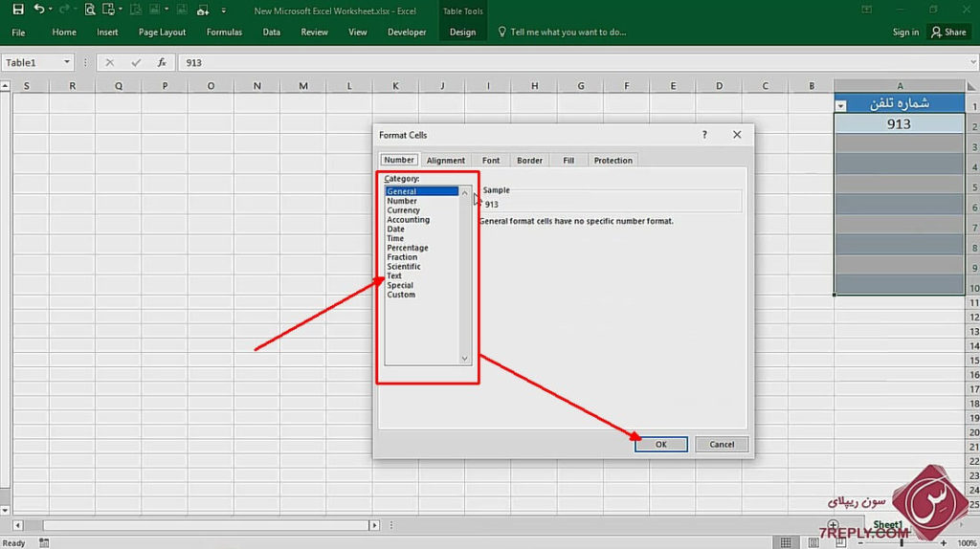Click Category list scroll up arrow

[464, 193]
